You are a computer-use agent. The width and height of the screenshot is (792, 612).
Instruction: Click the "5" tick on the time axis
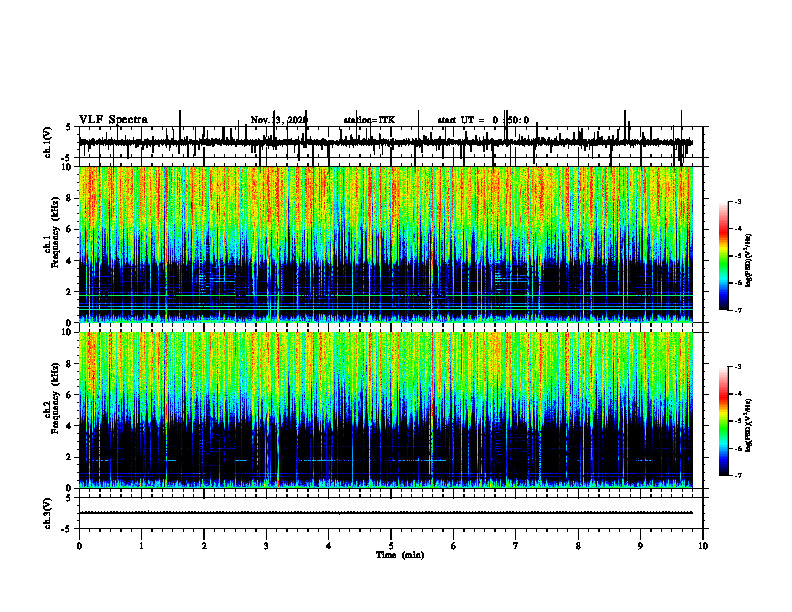[391, 546]
